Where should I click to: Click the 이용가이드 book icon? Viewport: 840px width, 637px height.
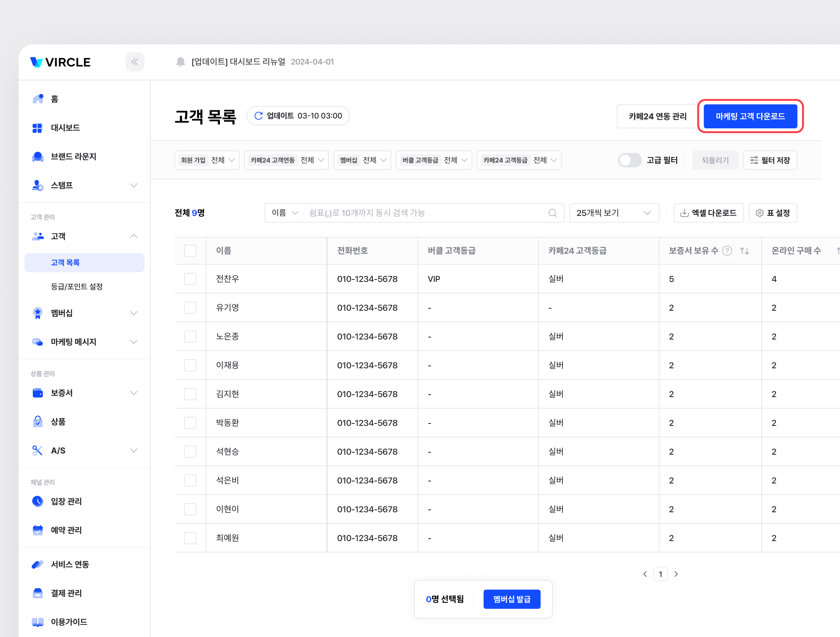pyautogui.click(x=38, y=622)
